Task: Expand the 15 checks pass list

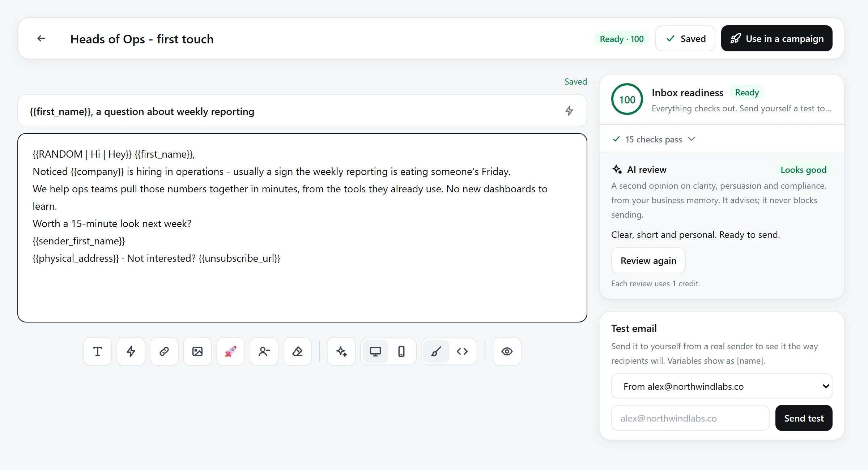Action: [654, 139]
